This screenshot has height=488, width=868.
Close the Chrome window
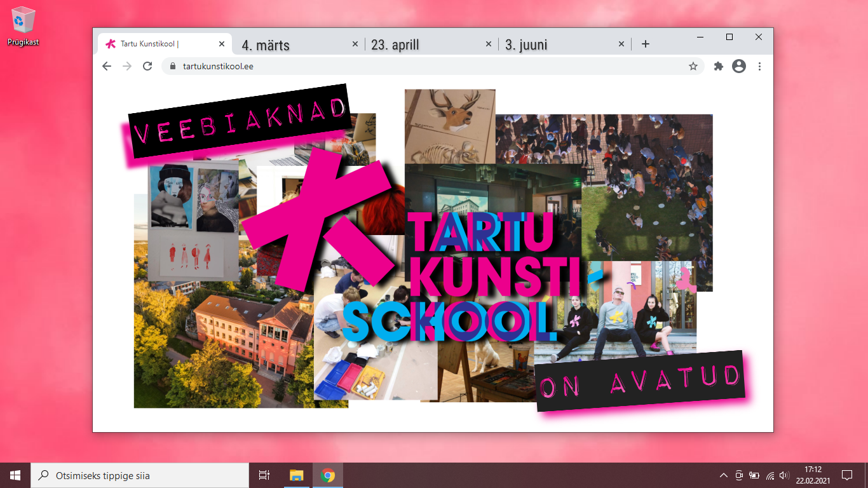(759, 37)
